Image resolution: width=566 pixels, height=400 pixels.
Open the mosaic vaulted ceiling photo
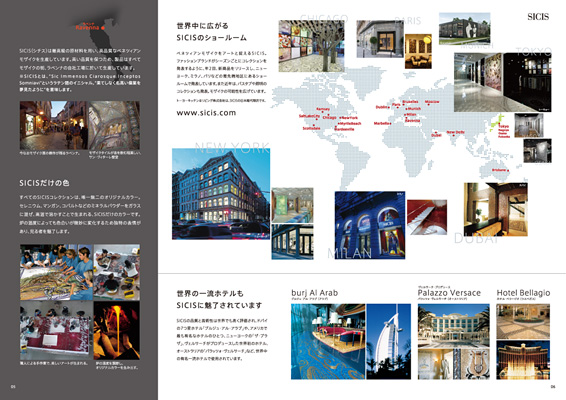114,125
